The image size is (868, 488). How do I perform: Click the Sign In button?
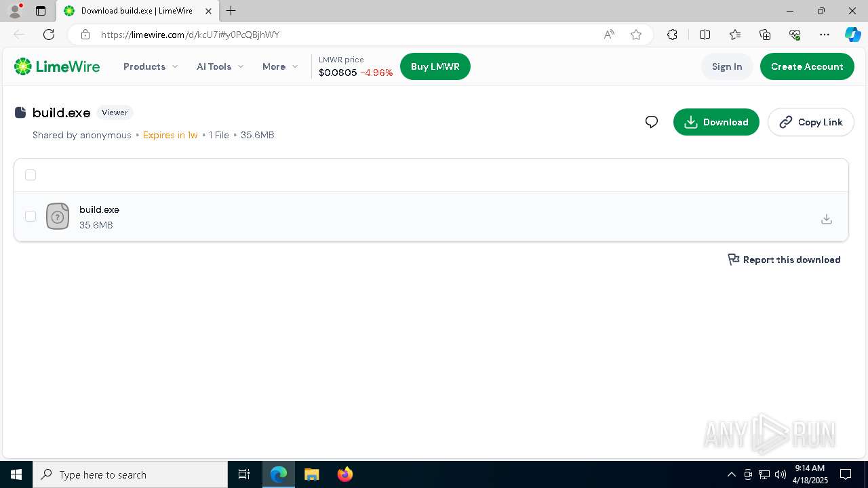[x=727, y=66]
